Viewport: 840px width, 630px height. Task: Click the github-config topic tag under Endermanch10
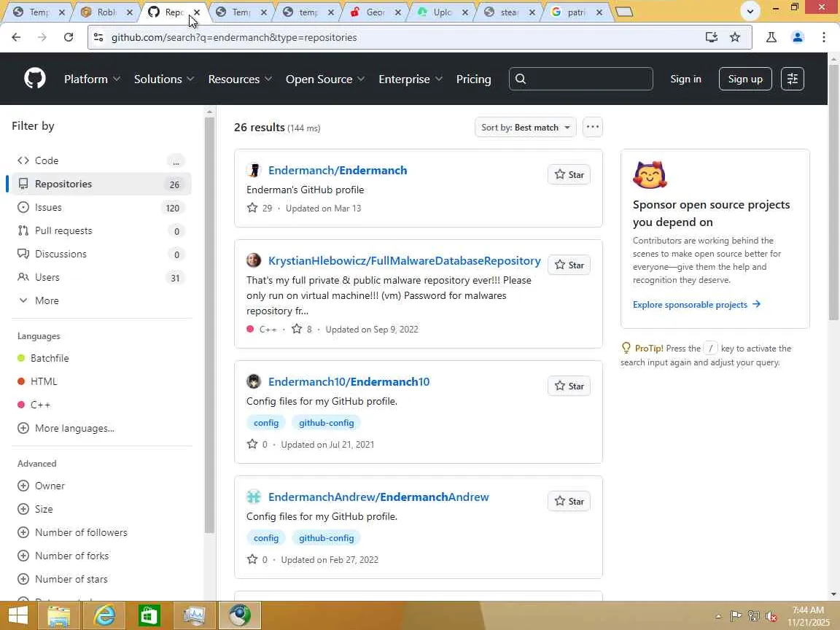point(326,423)
